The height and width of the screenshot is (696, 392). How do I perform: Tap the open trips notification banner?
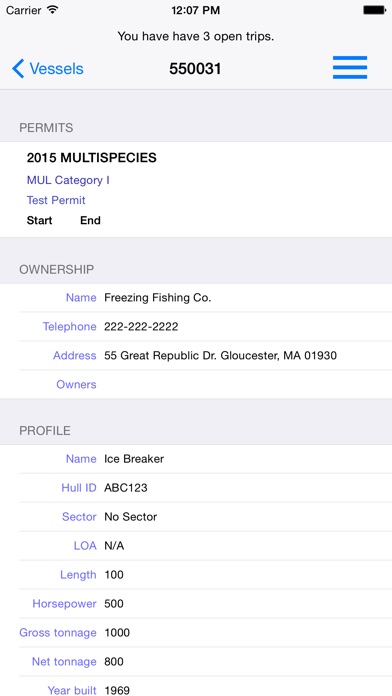pos(196,36)
